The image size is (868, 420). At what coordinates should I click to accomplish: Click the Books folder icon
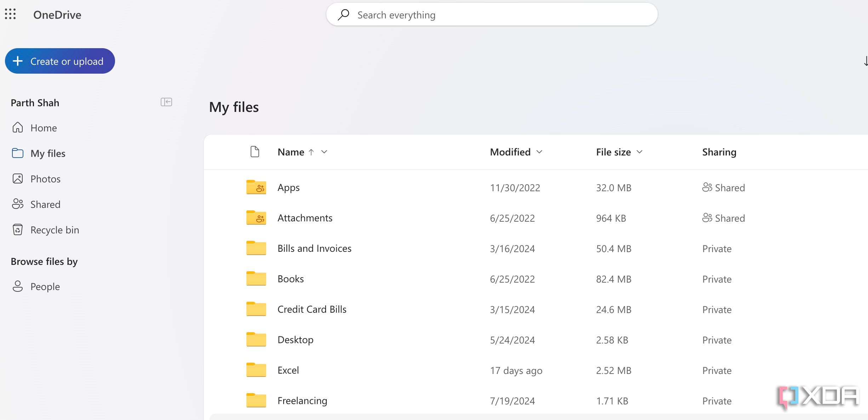coord(256,278)
